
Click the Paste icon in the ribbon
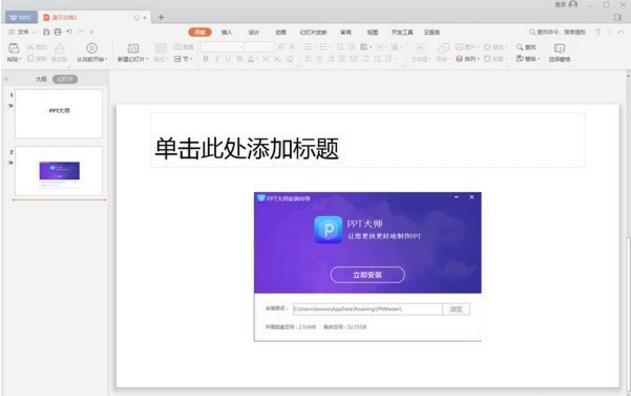click(x=14, y=49)
